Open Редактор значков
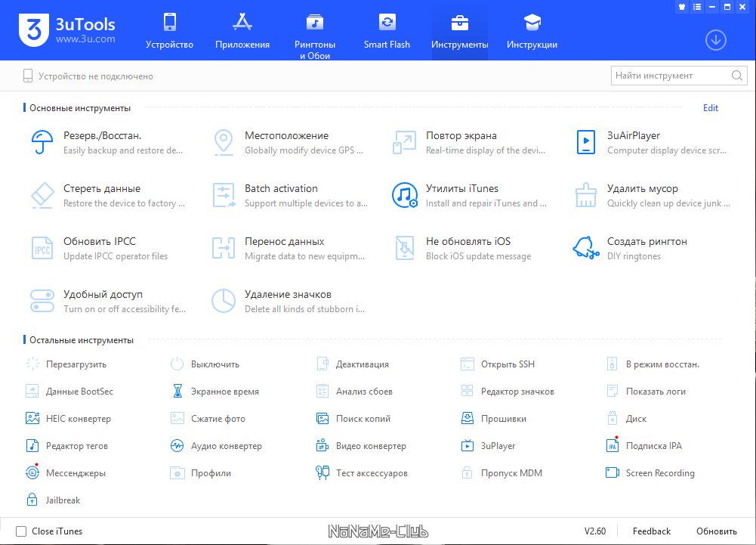 pyautogui.click(x=508, y=392)
